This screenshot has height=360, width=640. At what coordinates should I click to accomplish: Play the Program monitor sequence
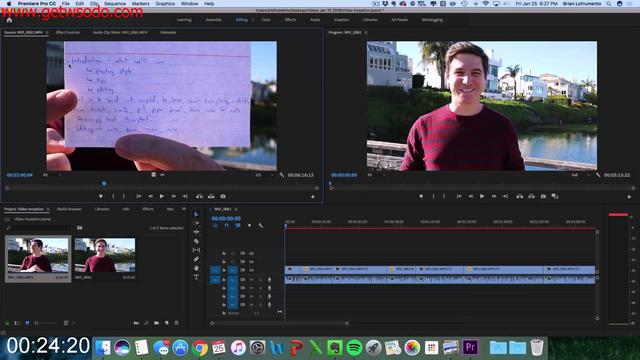coord(482,196)
